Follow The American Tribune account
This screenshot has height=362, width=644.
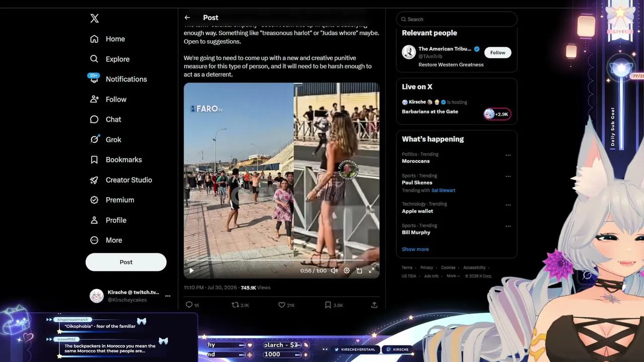(498, 53)
